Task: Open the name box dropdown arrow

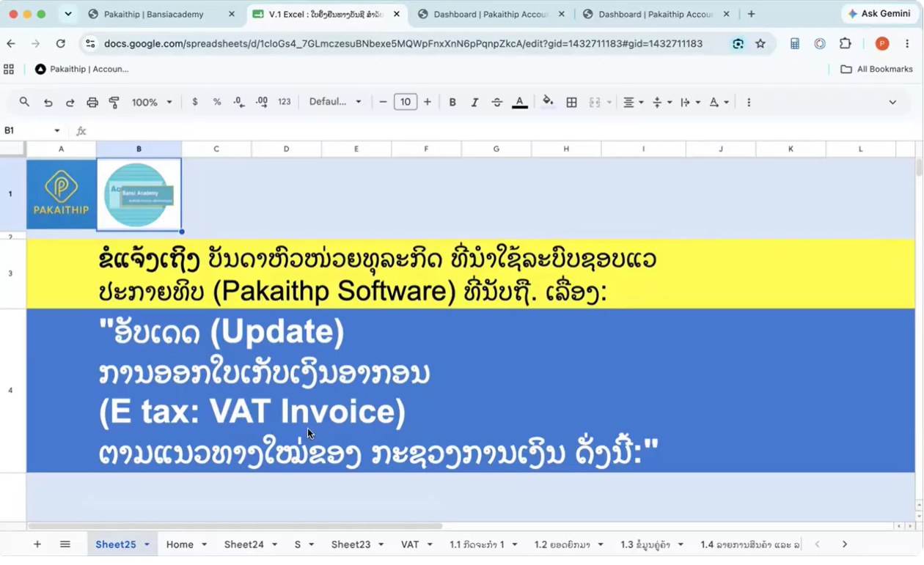Action: click(x=57, y=130)
